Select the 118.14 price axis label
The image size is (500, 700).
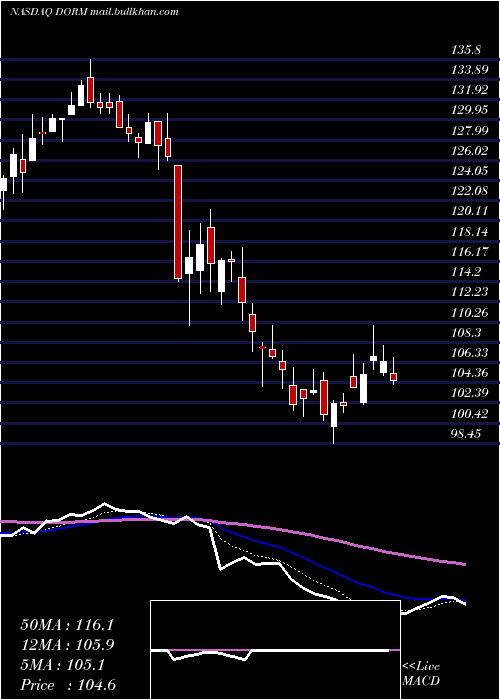coord(470,232)
